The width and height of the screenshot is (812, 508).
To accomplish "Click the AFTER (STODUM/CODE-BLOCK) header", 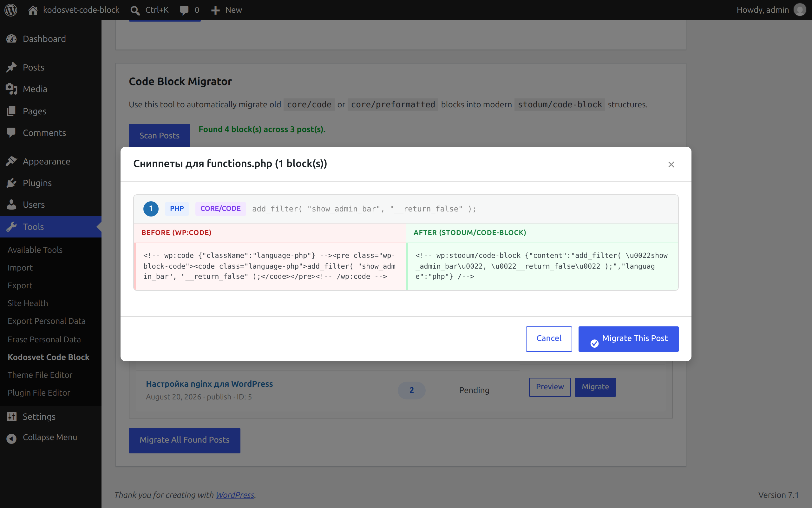I will click(470, 232).
